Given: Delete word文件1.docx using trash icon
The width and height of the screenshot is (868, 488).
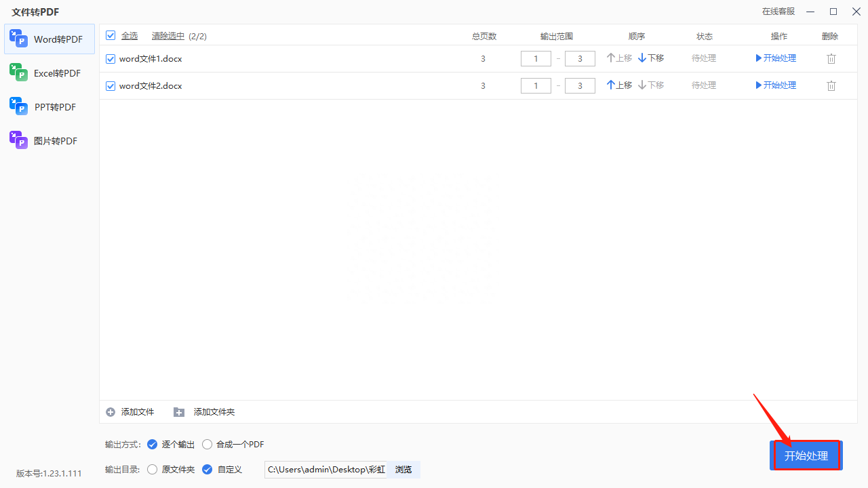Looking at the screenshot, I should click(x=831, y=59).
